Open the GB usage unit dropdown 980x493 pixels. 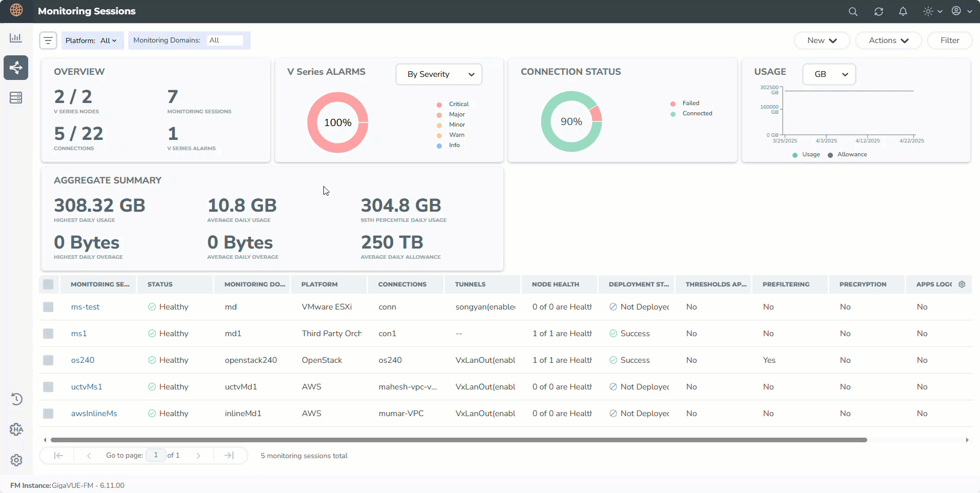pyautogui.click(x=829, y=74)
